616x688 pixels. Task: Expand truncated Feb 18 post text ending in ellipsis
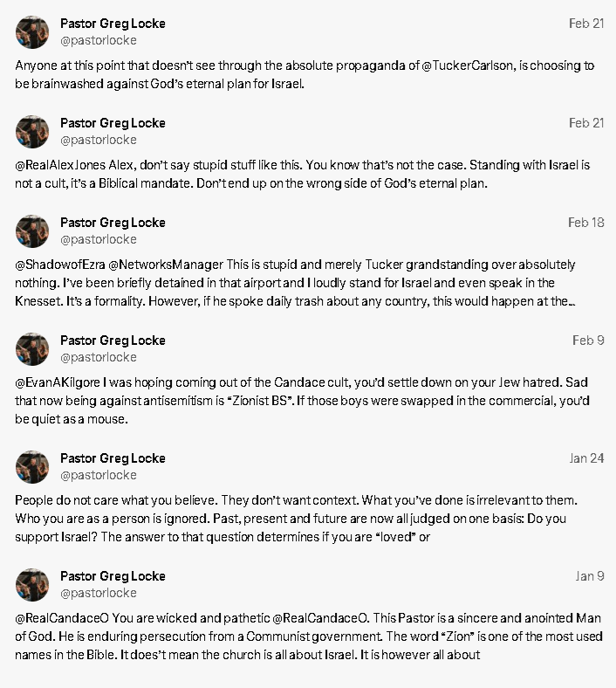[572, 301]
